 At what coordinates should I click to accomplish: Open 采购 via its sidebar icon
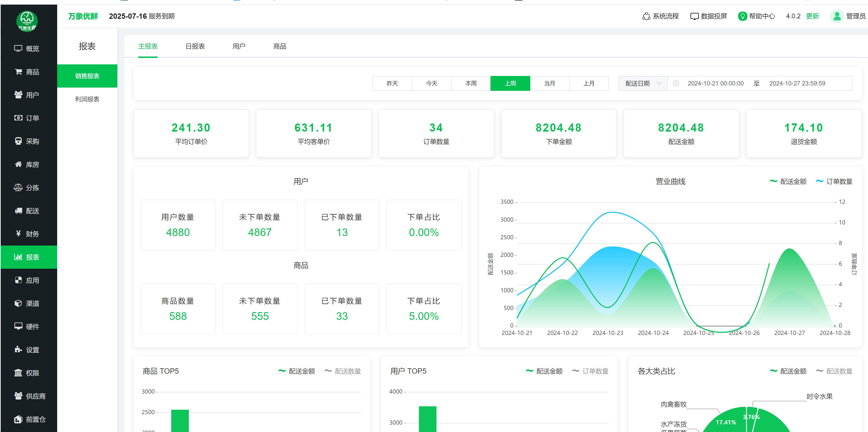coord(18,141)
